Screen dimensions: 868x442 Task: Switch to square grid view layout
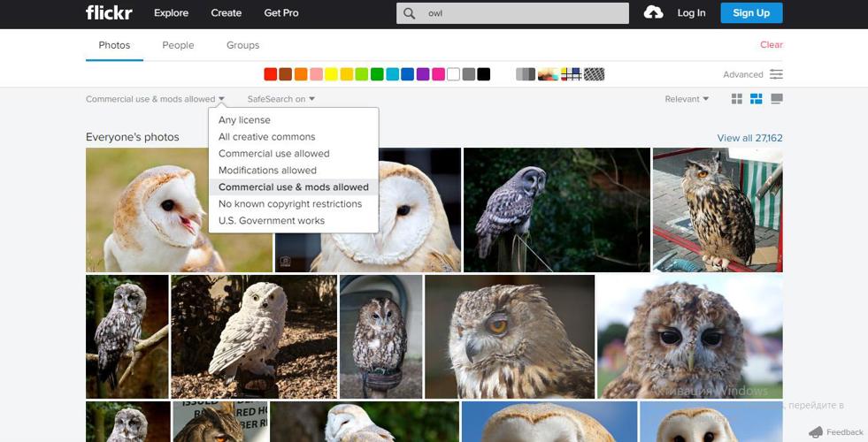[x=736, y=99]
